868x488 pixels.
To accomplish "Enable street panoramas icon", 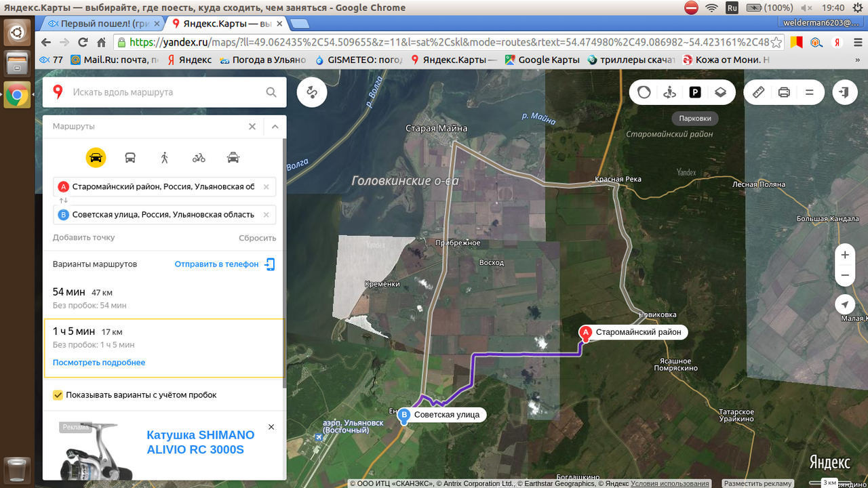I will 669,92.
